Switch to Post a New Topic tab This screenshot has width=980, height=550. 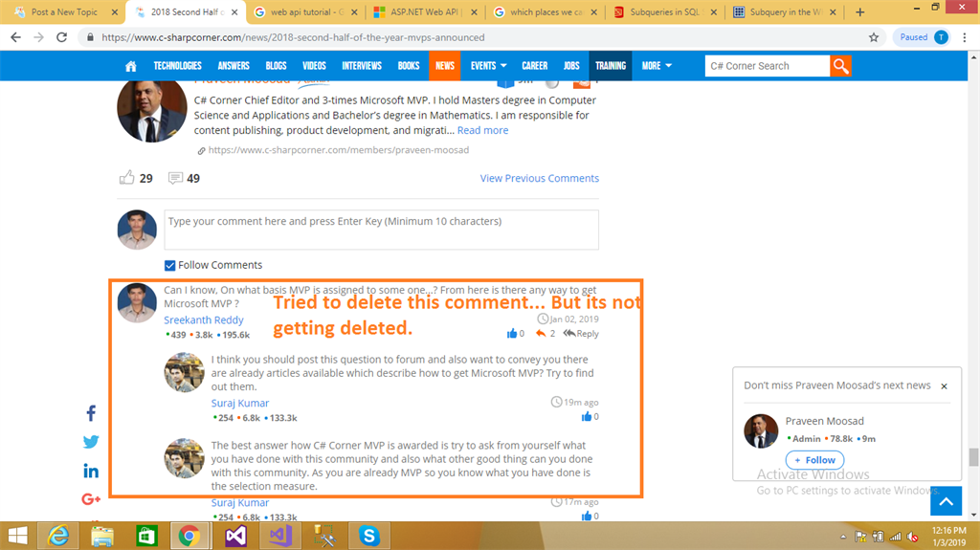(66, 11)
